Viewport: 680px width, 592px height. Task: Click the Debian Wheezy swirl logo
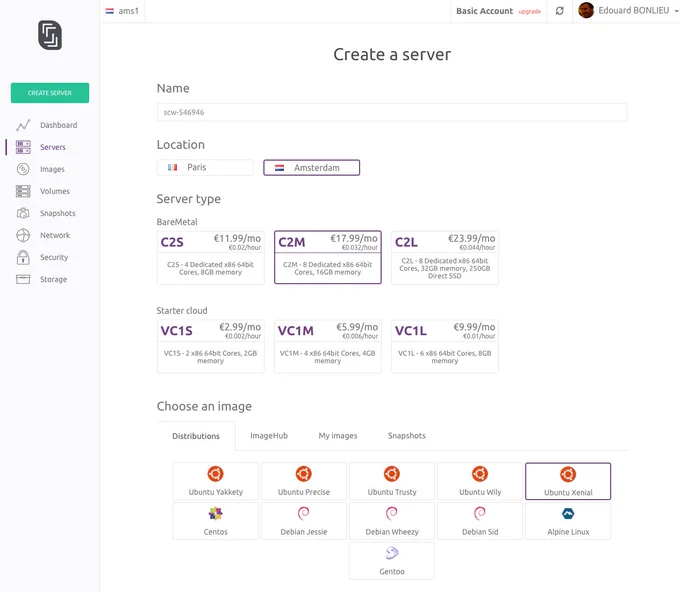pyautogui.click(x=392, y=514)
